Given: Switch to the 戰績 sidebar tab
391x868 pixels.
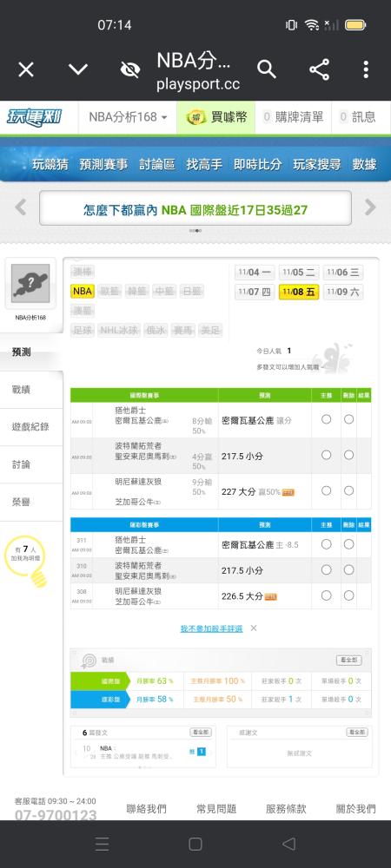Looking at the screenshot, I should (x=31, y=390).
